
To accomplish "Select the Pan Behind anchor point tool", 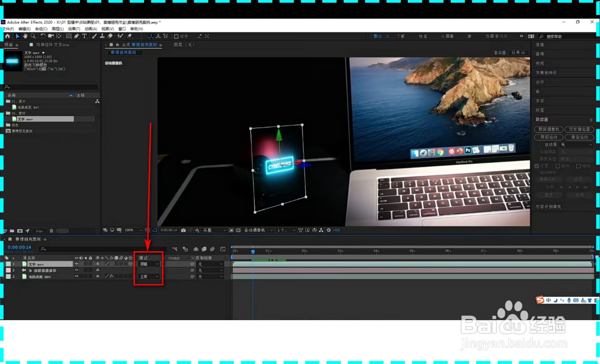I will pyautogui.click(x=59, y=36).
